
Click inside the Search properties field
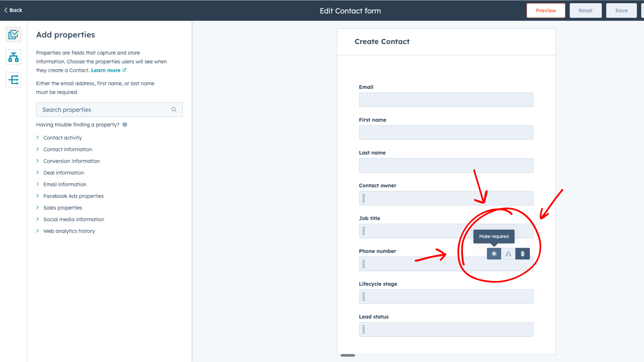[x=102, y=110]
